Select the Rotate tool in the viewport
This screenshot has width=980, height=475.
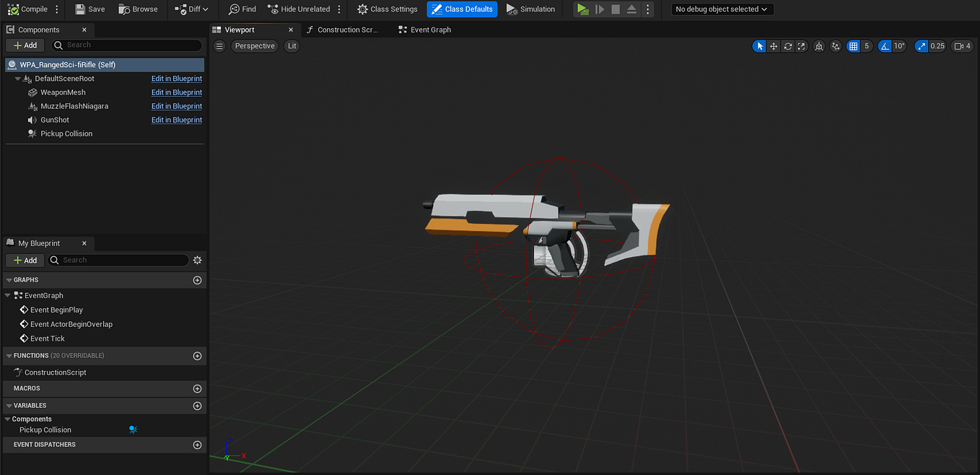pyautogui.click(x=787, y=45)
